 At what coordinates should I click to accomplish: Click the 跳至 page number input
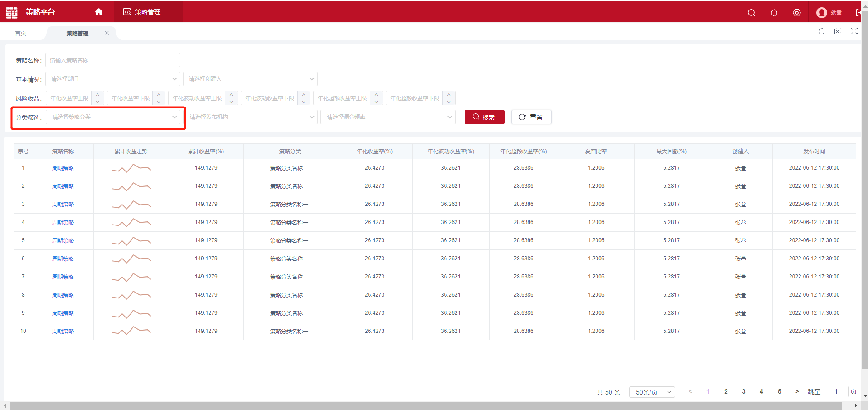click(x=836, y=391)
